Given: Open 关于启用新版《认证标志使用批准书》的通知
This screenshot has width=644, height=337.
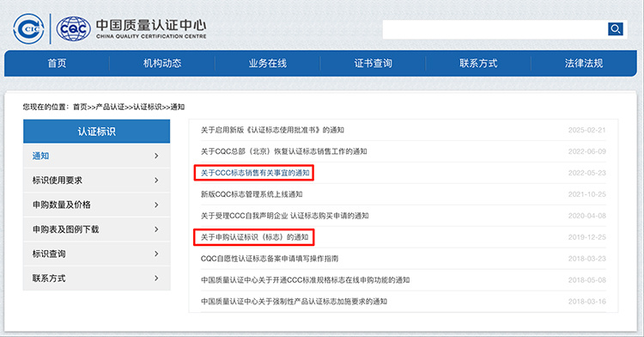Looking at the screenshot, I should click(x=272, y=131).
